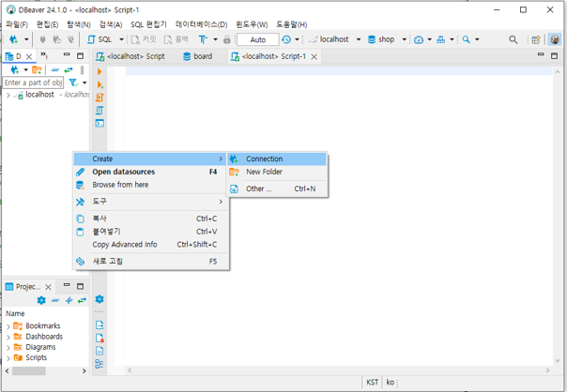Open the arrow next to the dashboard icon
The height and width of the screenshot is (392, 567).
[430, 39]
